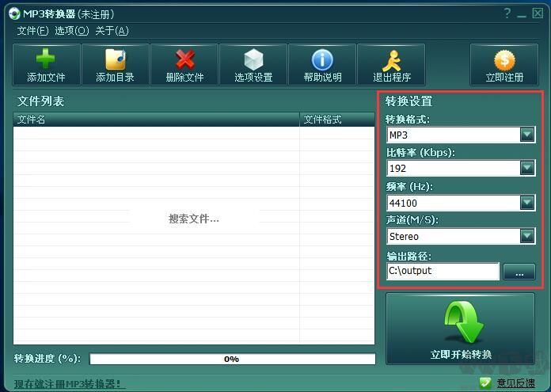Open the 文件(F) menu

[32, 31]
